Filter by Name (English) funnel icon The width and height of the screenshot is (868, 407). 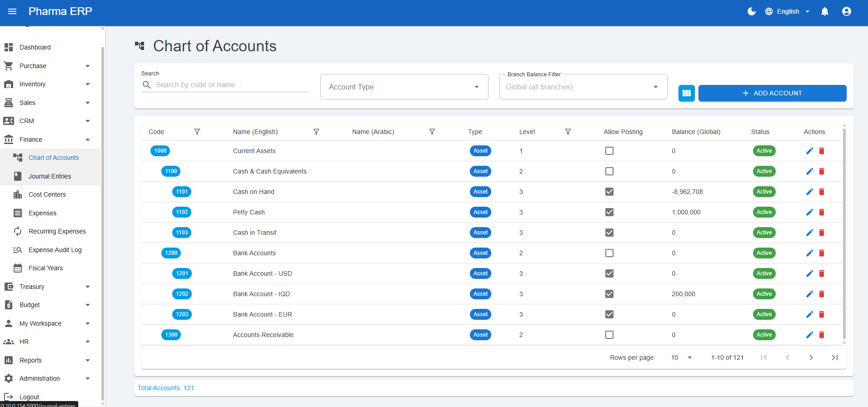tap(316, 132)
